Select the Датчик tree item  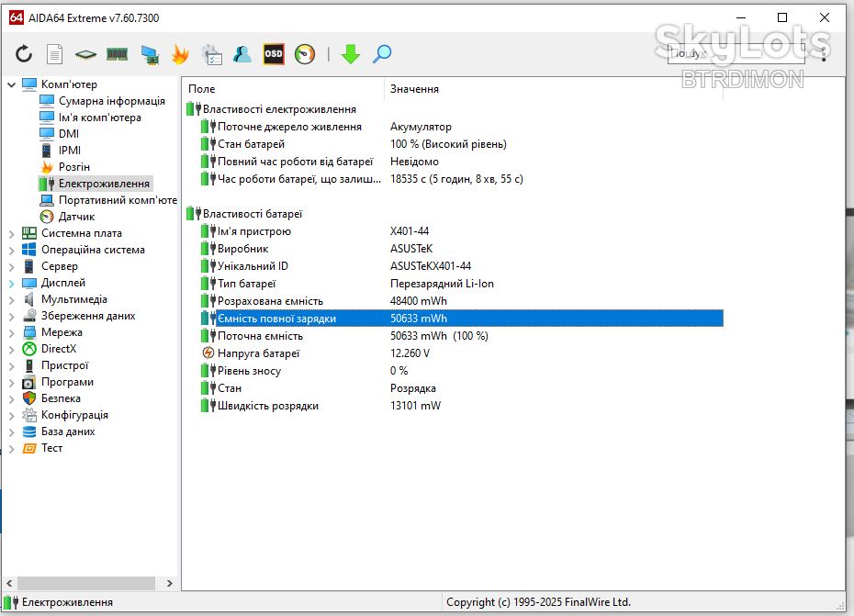76,217
